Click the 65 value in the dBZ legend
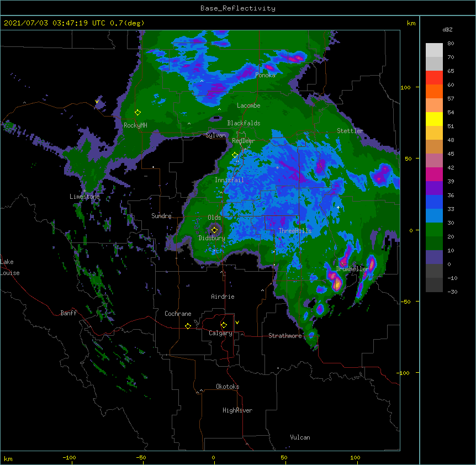Screen dimensions: 476x465 point(451,71)
